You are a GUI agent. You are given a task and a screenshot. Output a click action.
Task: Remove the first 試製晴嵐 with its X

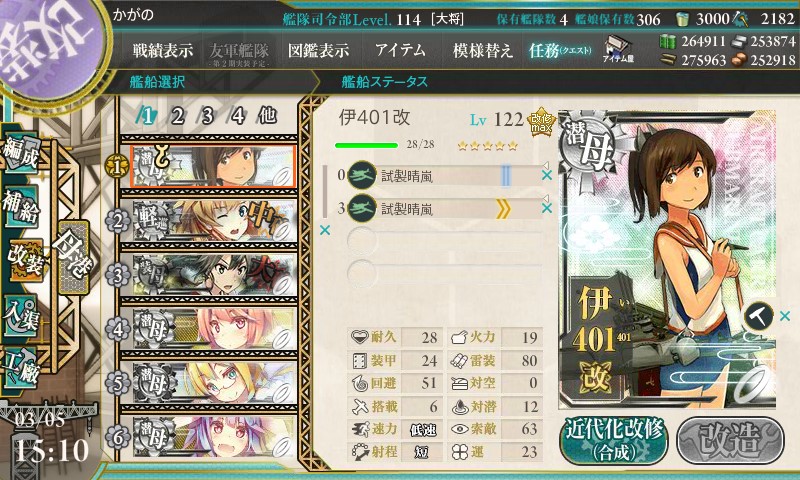(546, 175)
